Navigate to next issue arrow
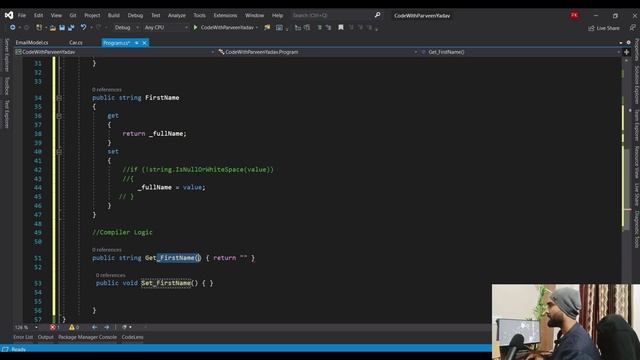The height and width of the screenshot is (360, 640). coord(107,327)
